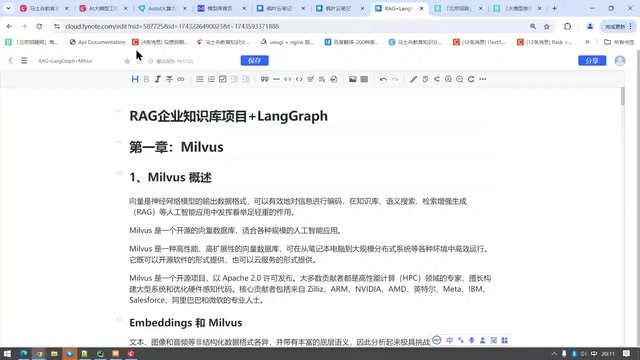Click the blue 保存 save button
Image resolution: width=640 pixels, height=360 pixels.
(x=255, y=60)
